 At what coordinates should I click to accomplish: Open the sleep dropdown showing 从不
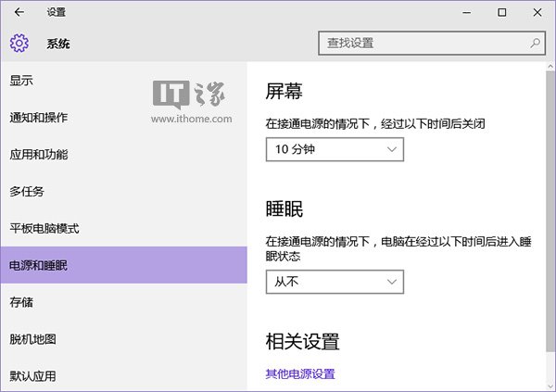point(335,282)
